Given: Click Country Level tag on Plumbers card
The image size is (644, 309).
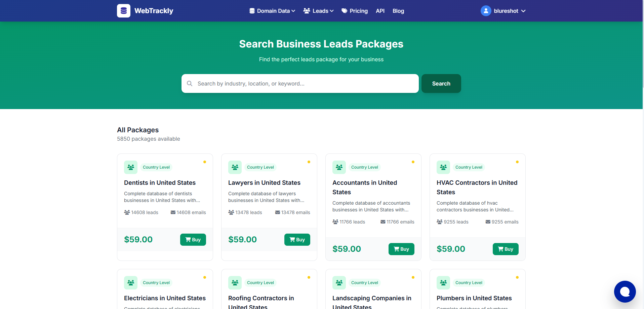Looking at the screenshot, I should click(x=469, y=283).
